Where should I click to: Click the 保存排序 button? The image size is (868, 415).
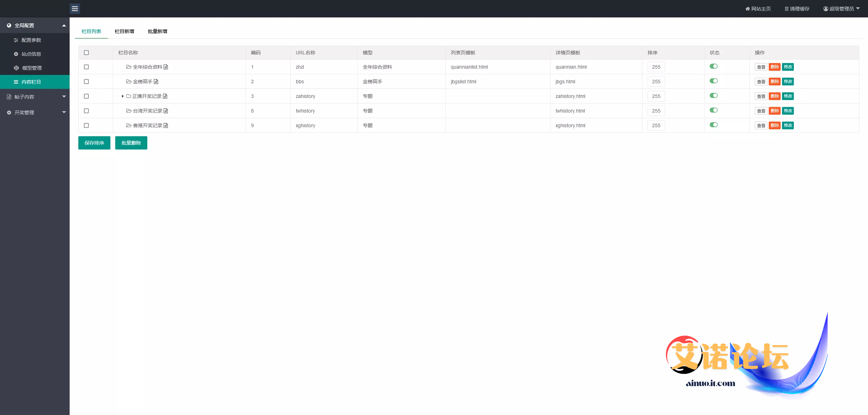[x=94, y=143]
